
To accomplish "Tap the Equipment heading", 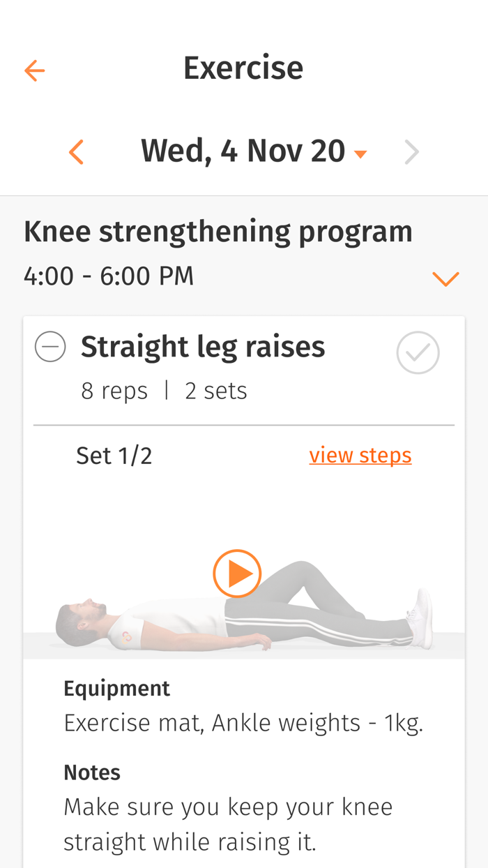I will tap(116, 689).
